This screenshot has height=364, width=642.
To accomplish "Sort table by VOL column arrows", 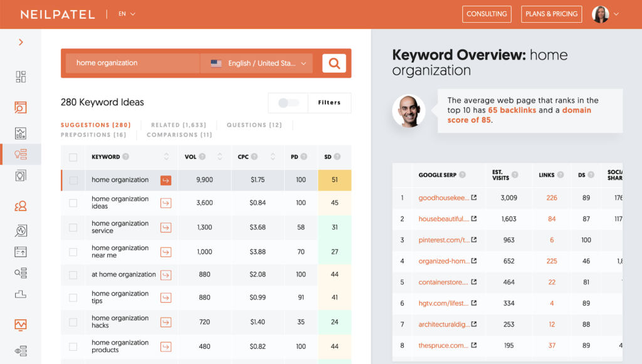I will coord(220,157).
